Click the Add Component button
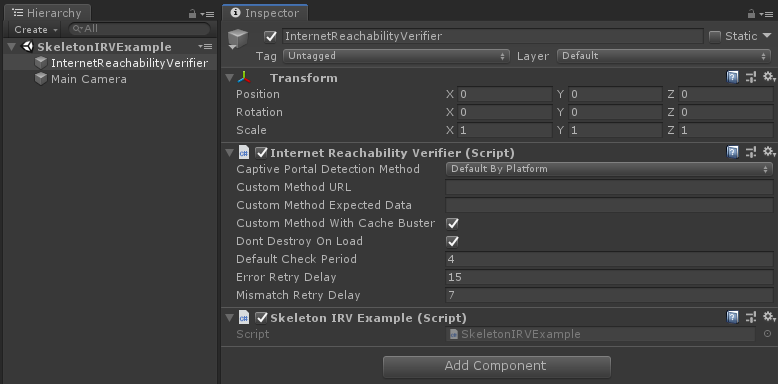The width and height of the screenshot is (778, 384). pyautogui.click(x=497, y=366)
